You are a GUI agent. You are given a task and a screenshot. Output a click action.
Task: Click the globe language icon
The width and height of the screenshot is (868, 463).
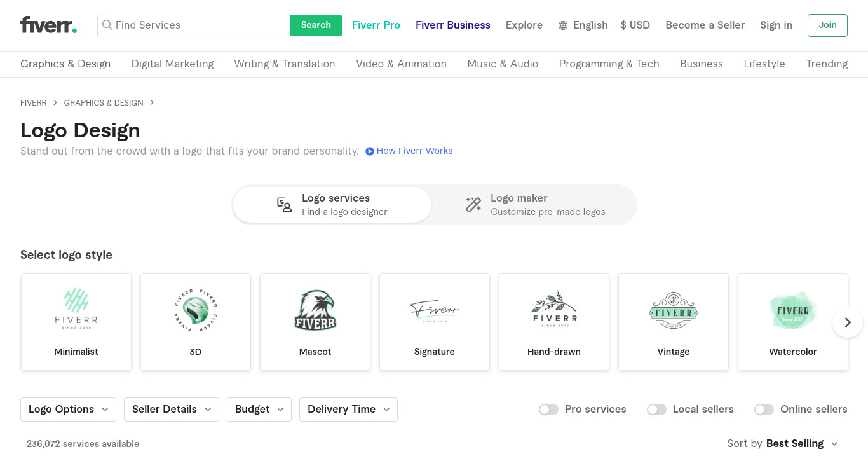coord(563,25)
